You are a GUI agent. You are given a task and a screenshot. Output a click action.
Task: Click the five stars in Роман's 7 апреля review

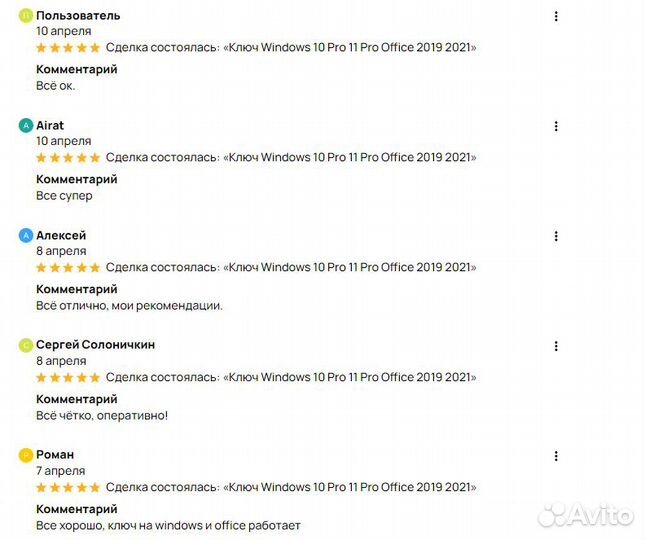coord(68,487)
